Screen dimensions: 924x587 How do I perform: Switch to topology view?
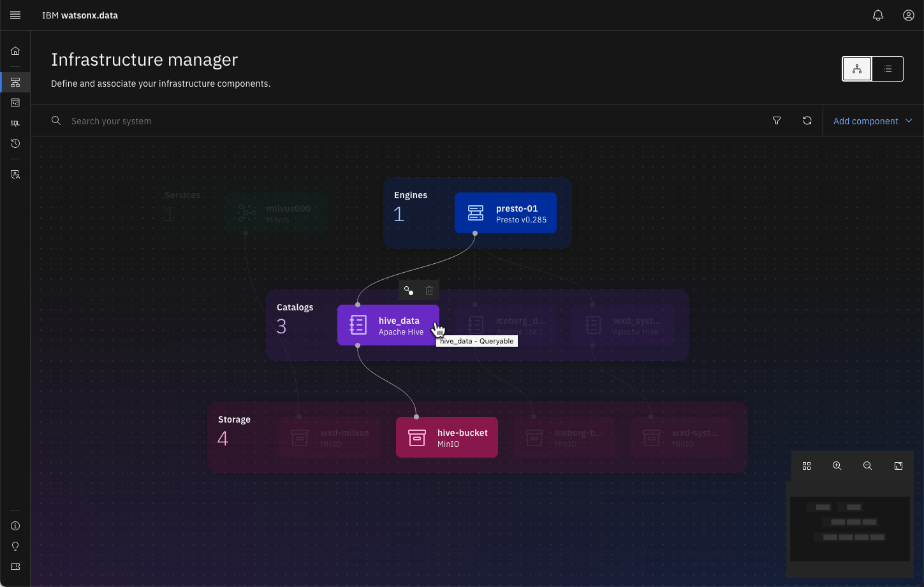pos(857,69)
